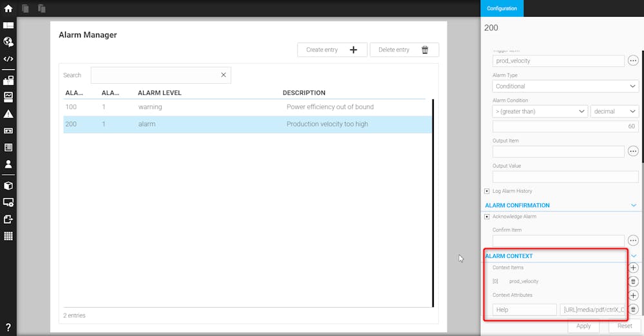644x336 pixels.
Task: Click the trigger item field prod_velocity
Action: click(x=558, y=61)
